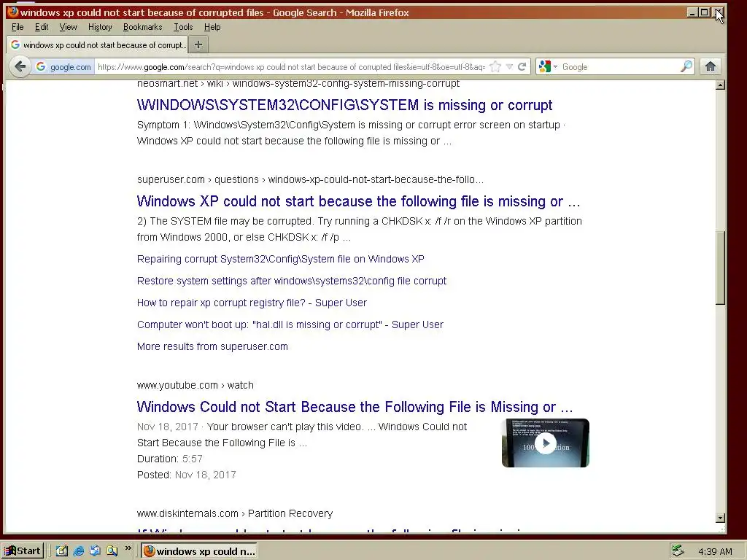The height and width of the screenshot is (560, 747).
Task: Click the scrollbar down arrow
Action: point(720,518)
